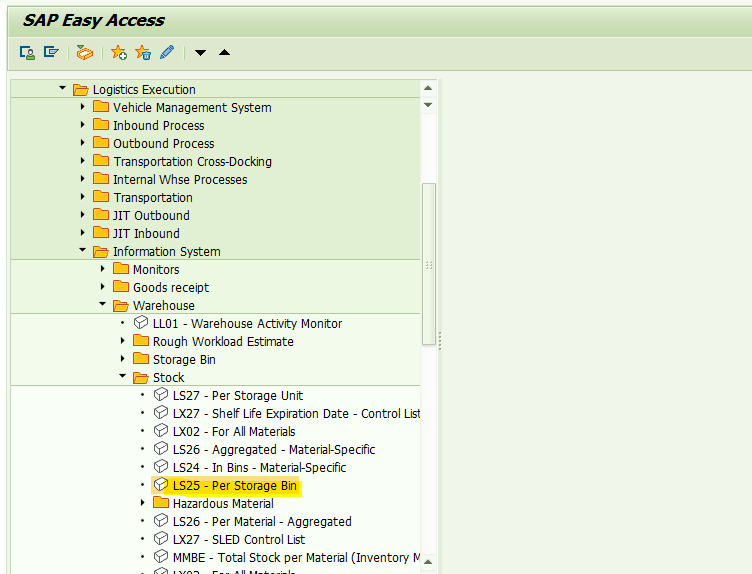The image size is (752, 574).
Task: Click the LS26 Material-Specific cube icon
Action: click(161, 449)
